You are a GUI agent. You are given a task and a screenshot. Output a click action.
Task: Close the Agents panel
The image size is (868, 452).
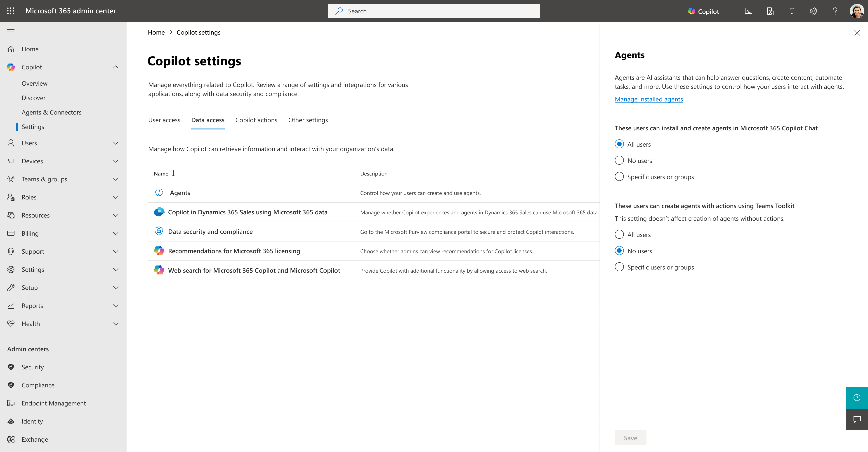(857, 33)
